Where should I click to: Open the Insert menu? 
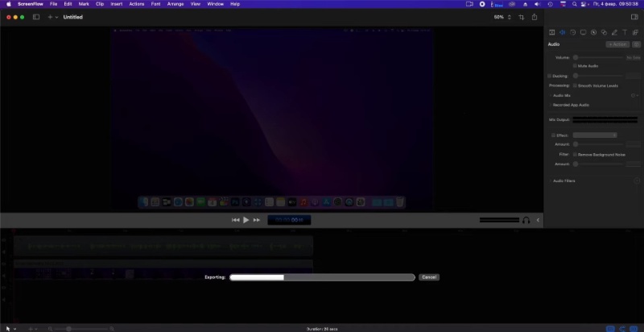pos(117,4)
